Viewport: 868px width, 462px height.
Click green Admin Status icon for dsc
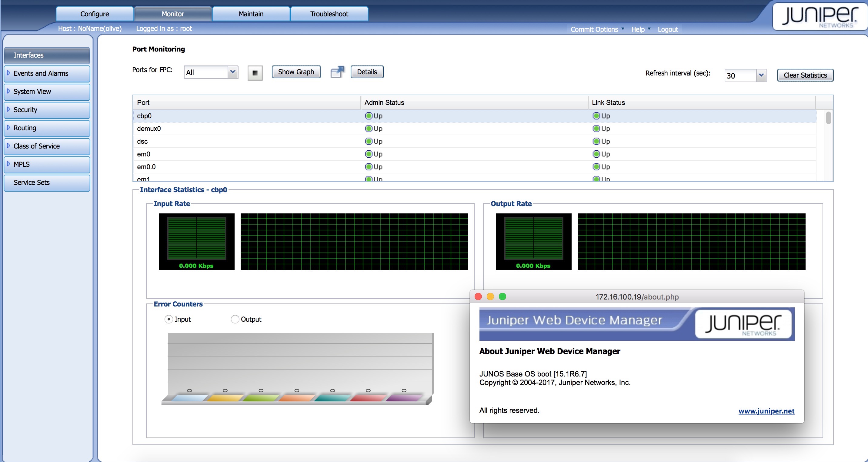[x=369, y=142]
